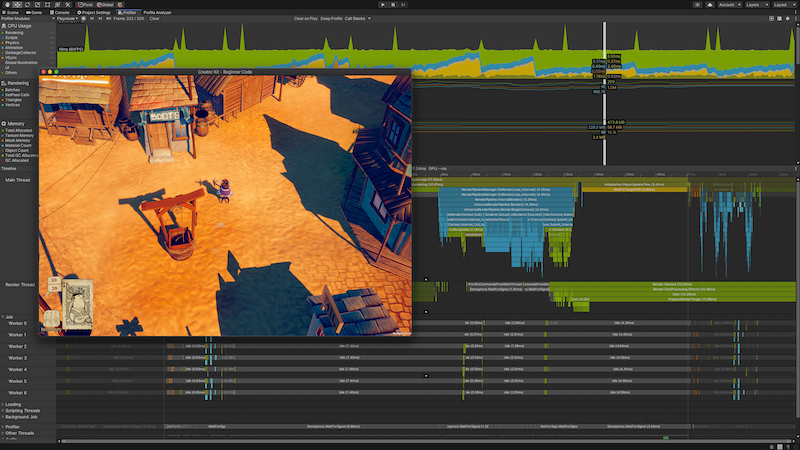The image size is (800, 450).
Task: Toggle the Rendering color swatch in CPU Usage
Action: 4,31
